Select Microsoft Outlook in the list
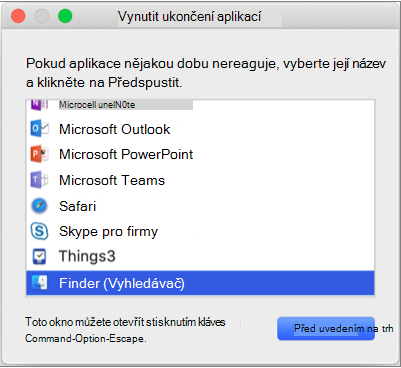 200,129
